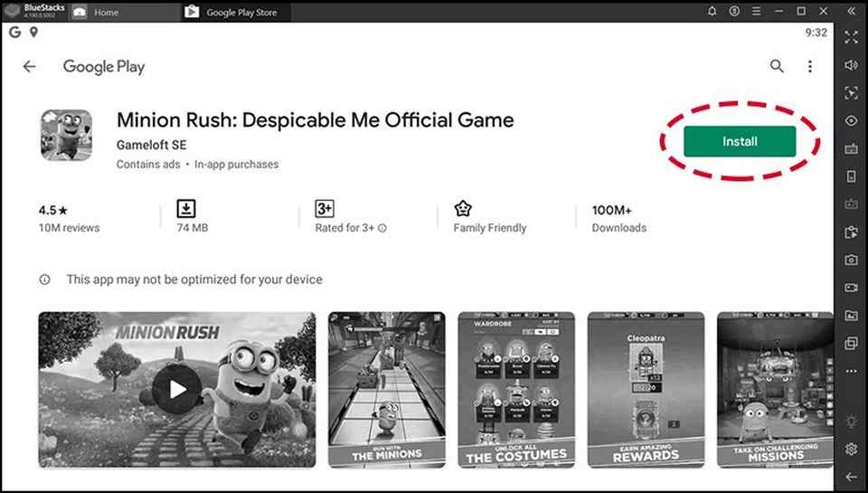Click the Family Friendly badge icon
The height and width of the screenshot is (493, 868).
click(x=463, y=209)
